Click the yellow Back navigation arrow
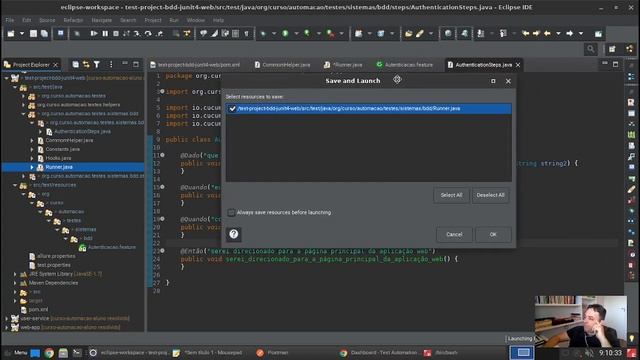The width and height of the screenshot is (640, 360). pos(547,33)
